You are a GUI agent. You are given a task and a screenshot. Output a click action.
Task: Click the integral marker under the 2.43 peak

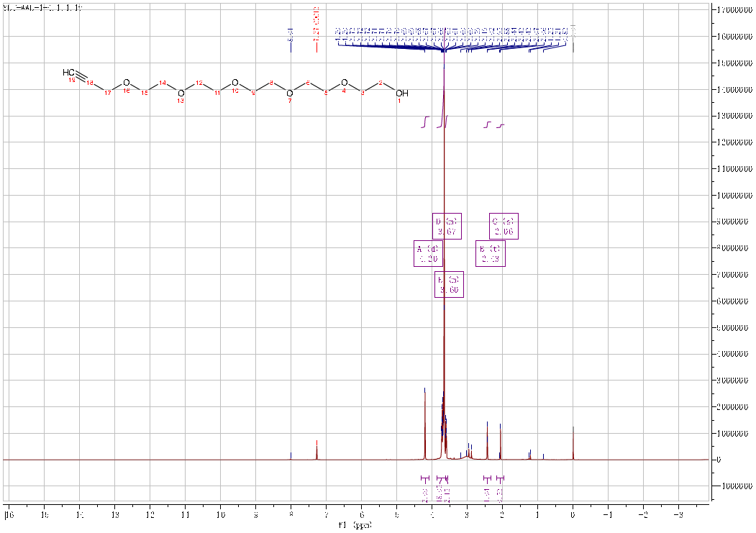coord(487,478)
